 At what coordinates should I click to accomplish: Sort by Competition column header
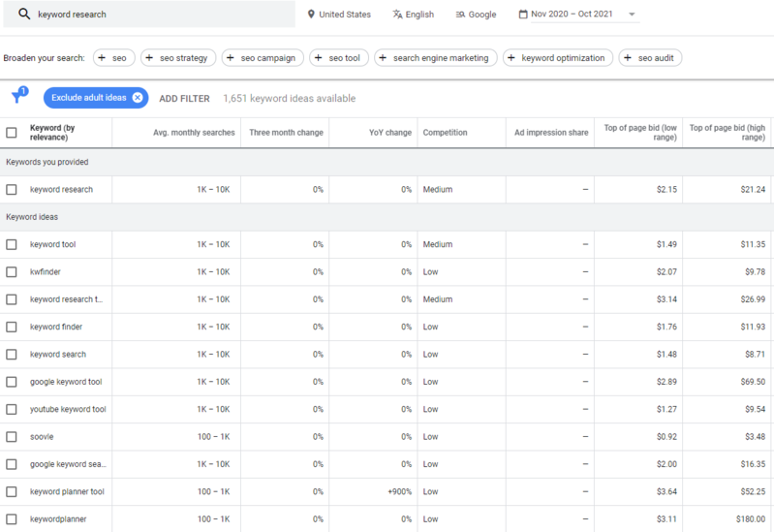click(x=445, y=133)
